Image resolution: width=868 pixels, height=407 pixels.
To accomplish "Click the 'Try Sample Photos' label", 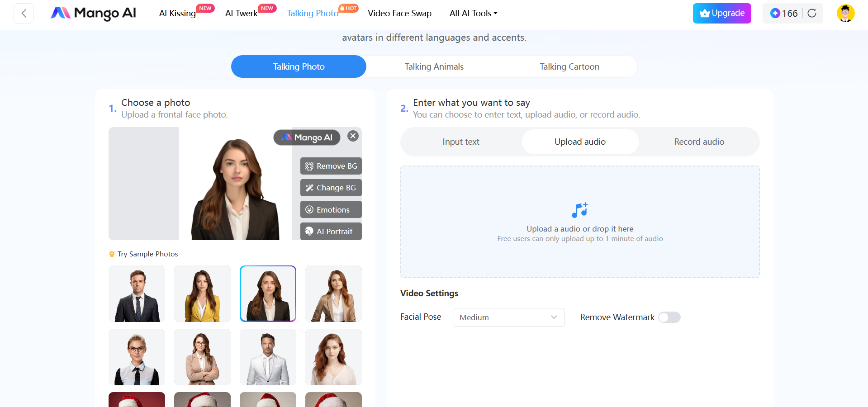I will tap(147, 254).
